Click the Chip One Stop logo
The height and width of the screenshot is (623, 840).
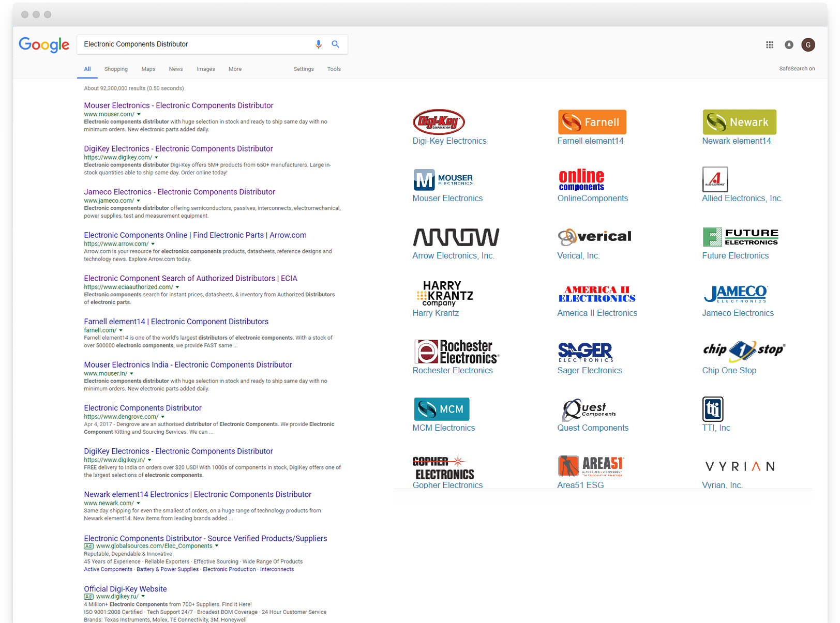[744, 351]
